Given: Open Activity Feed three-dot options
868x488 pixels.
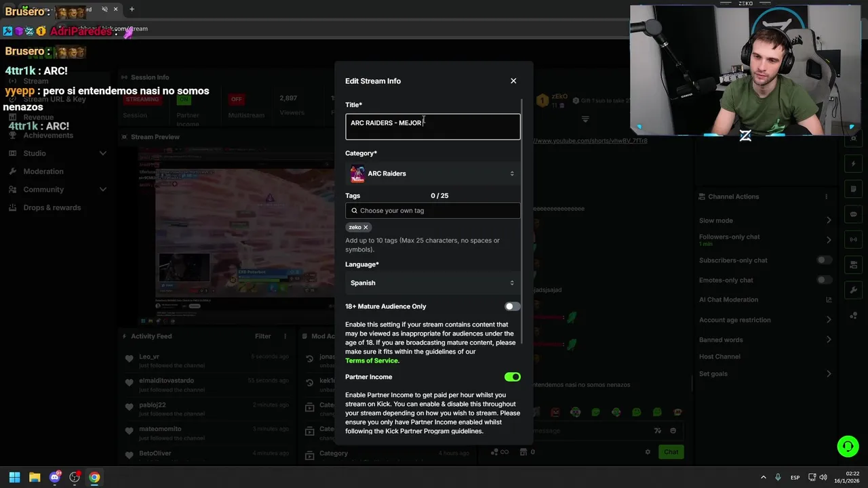Looking at the screenshot, I should coord(285,336).
